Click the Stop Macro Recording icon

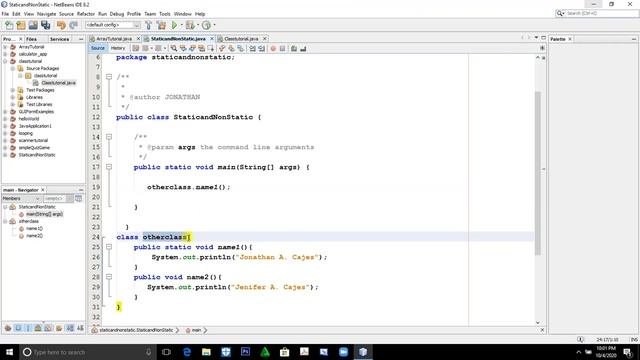pos(282,49)
